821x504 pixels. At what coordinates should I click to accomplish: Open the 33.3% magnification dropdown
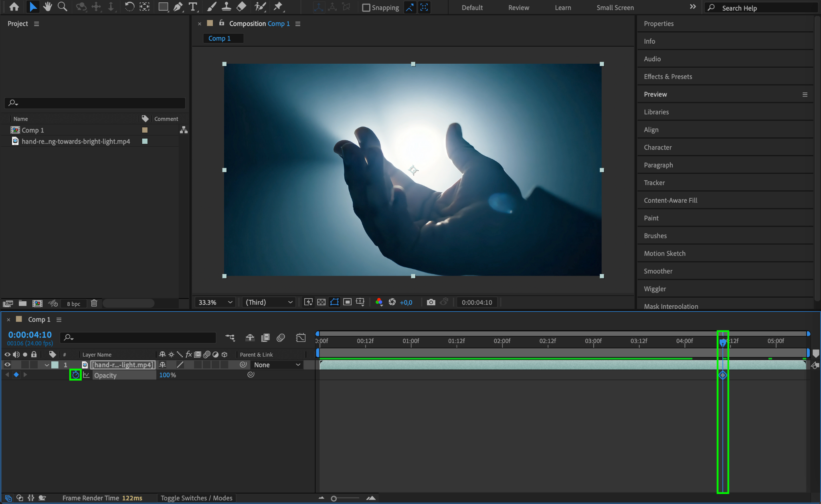point(215,302)
